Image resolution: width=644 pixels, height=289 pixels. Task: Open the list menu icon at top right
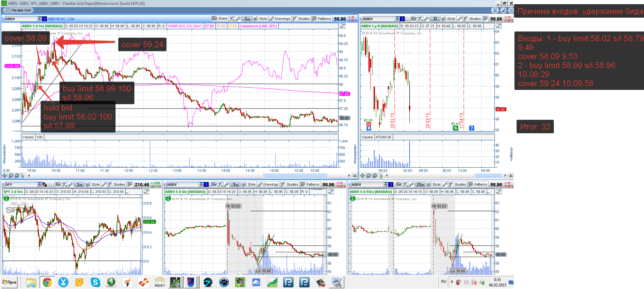coord(511,10)
